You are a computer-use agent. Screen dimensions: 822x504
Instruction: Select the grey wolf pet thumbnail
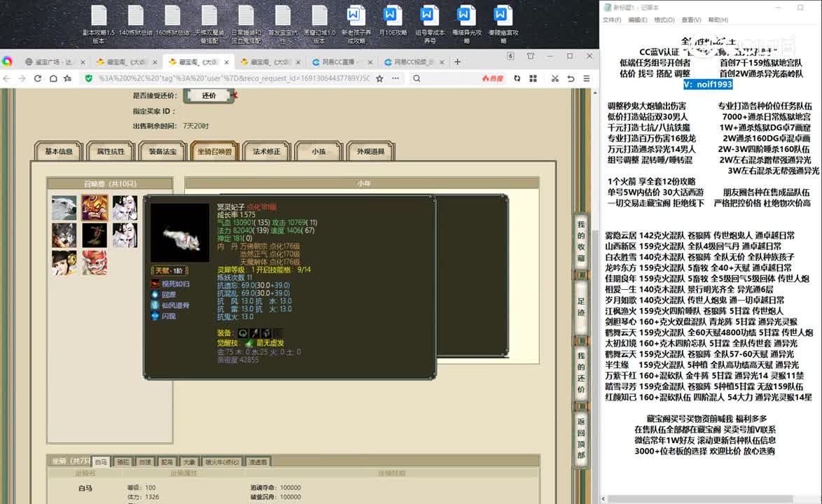pos(64,234)
